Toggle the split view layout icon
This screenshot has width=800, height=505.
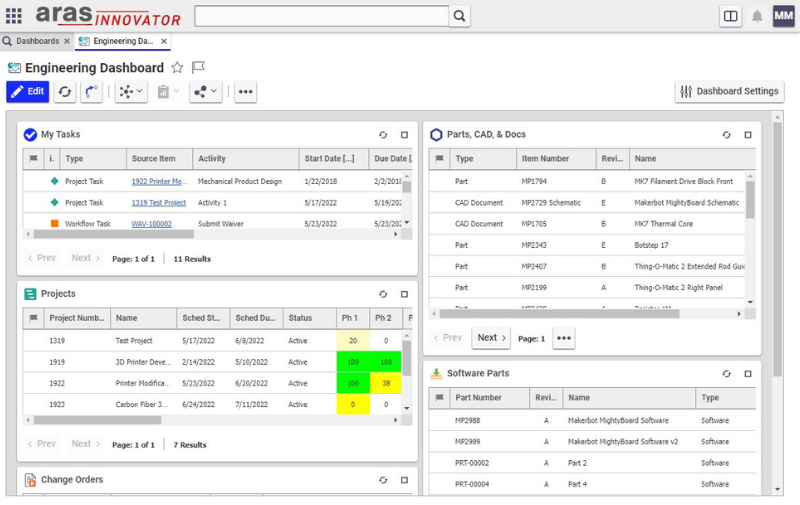coord(731,16)
